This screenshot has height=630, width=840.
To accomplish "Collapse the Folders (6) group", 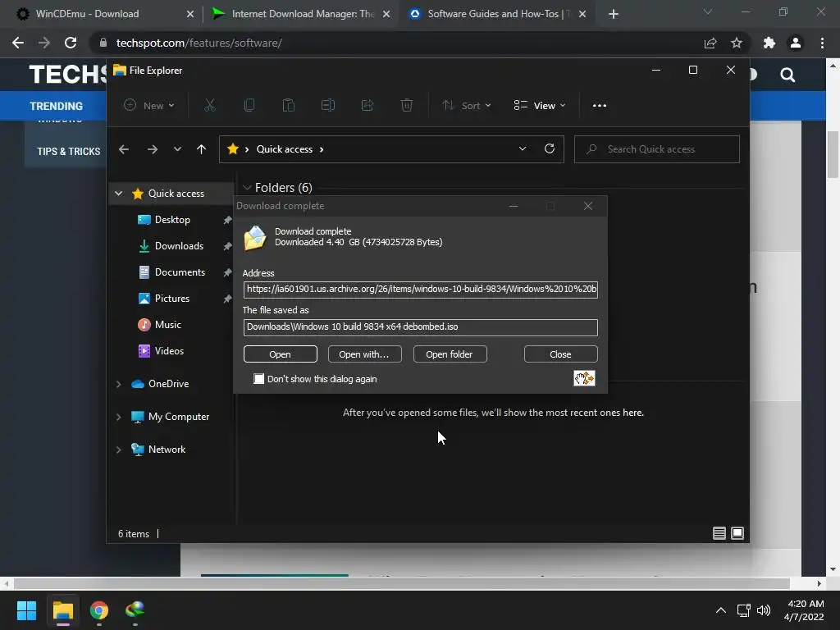I will [x=247, y=188].
